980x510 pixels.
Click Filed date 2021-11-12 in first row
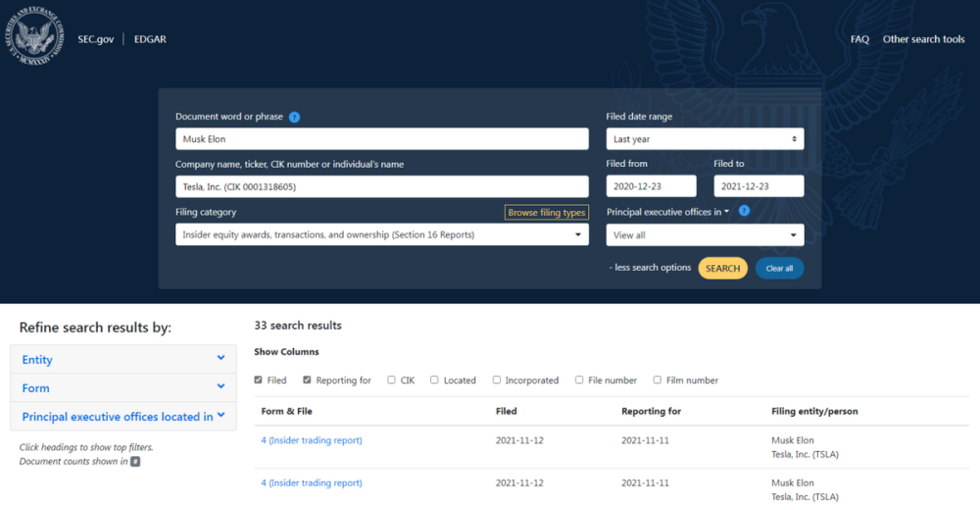pyautogui.click(x=519, y=440)
